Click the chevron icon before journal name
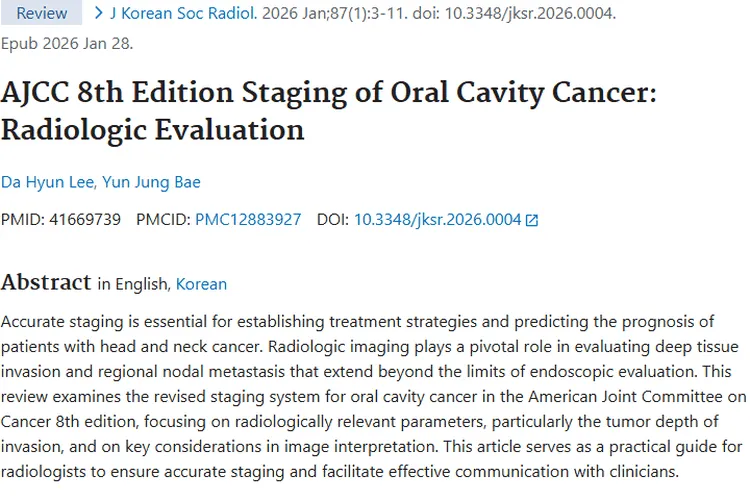 point(99,14)
